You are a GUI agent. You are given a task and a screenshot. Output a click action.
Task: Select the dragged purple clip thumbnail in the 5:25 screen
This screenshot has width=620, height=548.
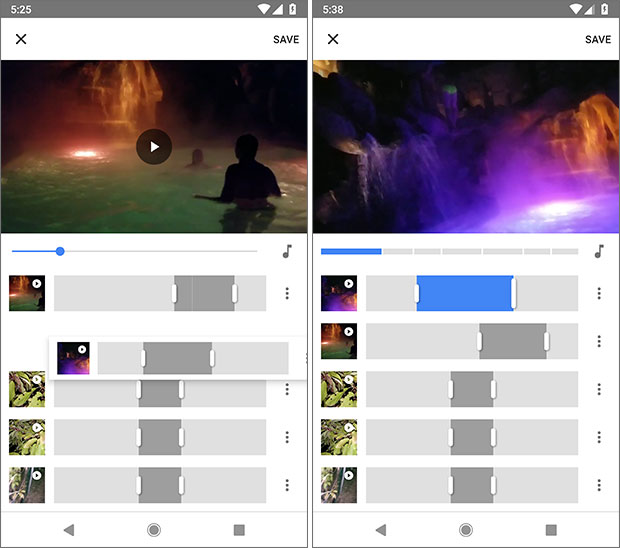click(73, 358)
